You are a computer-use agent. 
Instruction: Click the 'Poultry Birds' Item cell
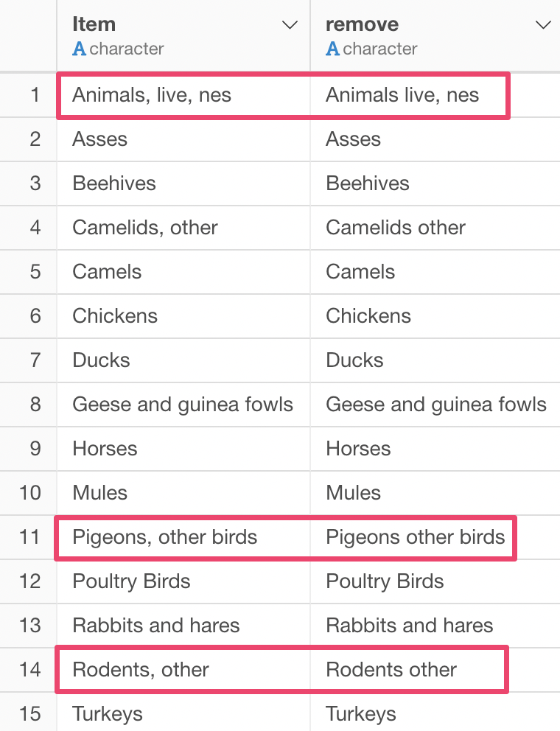click(183, 581)
